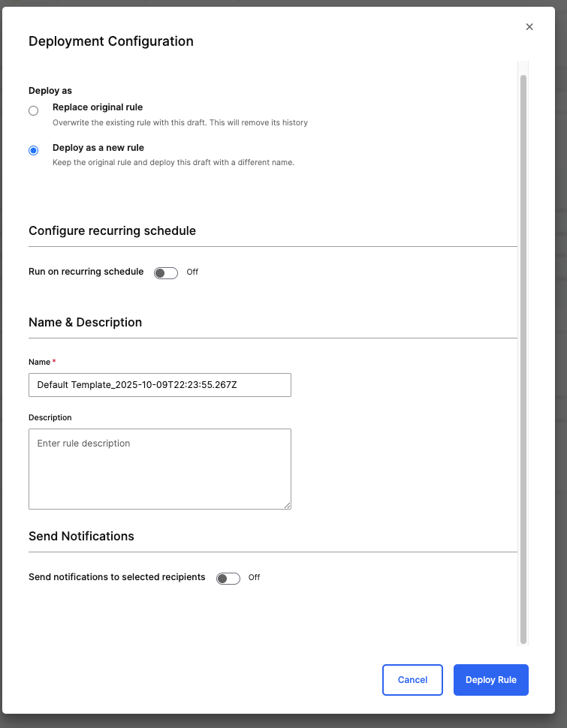
Task: Close the Deployment Configuration dialog
Action: pos(529,26)
